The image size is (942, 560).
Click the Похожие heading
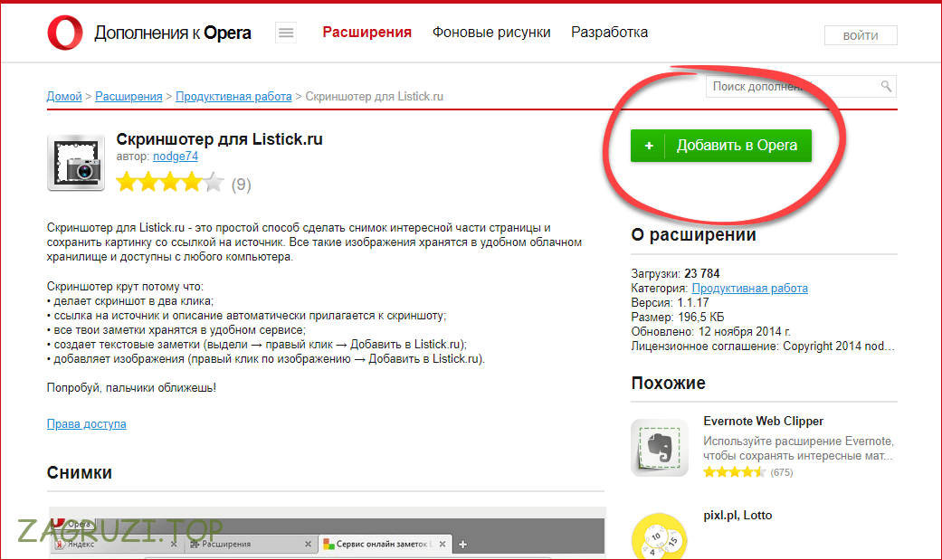668,383
